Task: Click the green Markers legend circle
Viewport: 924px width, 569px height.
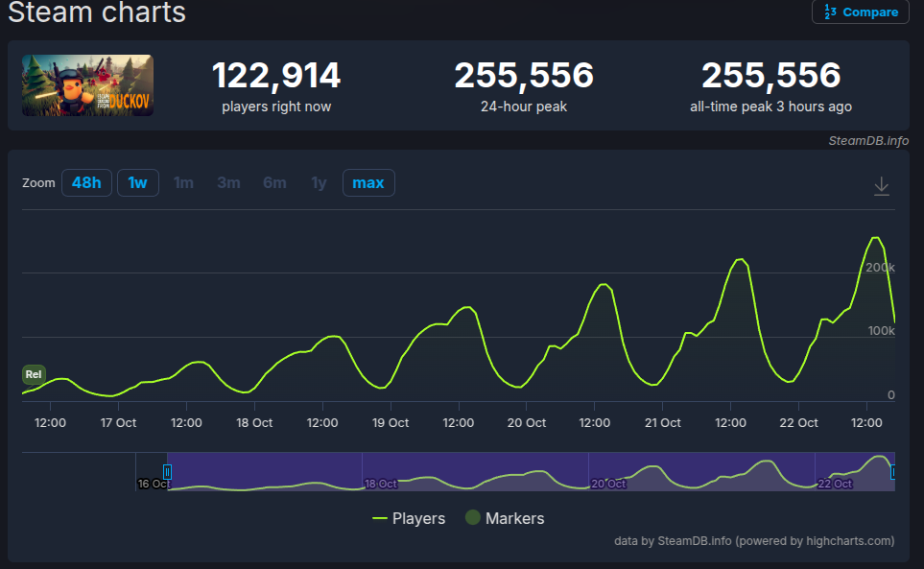Action: [x=472, y=518]
